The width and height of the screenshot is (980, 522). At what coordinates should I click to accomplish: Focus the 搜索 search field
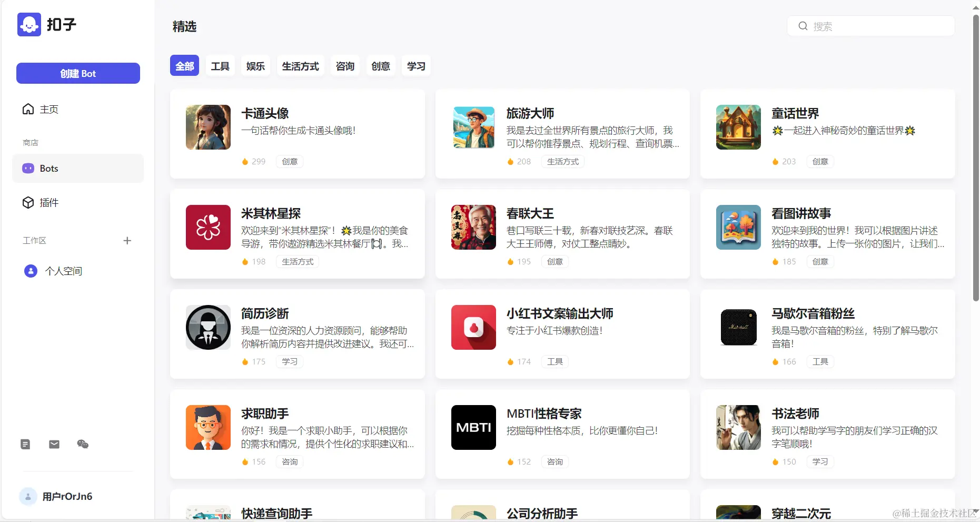click(x=871, y=26)
